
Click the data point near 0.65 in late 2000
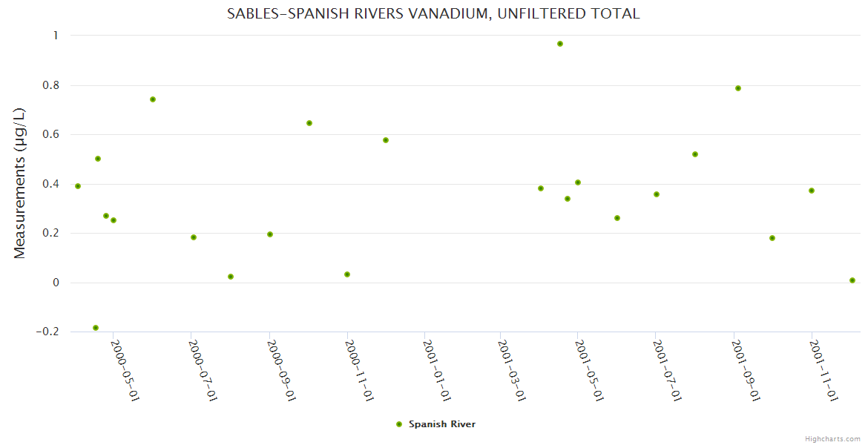(309, 123)
